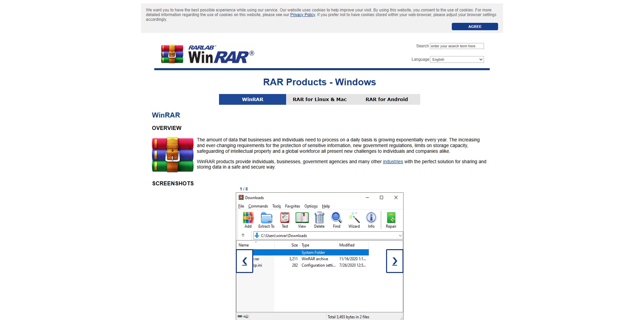Open the Commands menu
Image resolution: width=644 pixels, height=320 pixels.
pyautogui.click(x=258, y=206)
